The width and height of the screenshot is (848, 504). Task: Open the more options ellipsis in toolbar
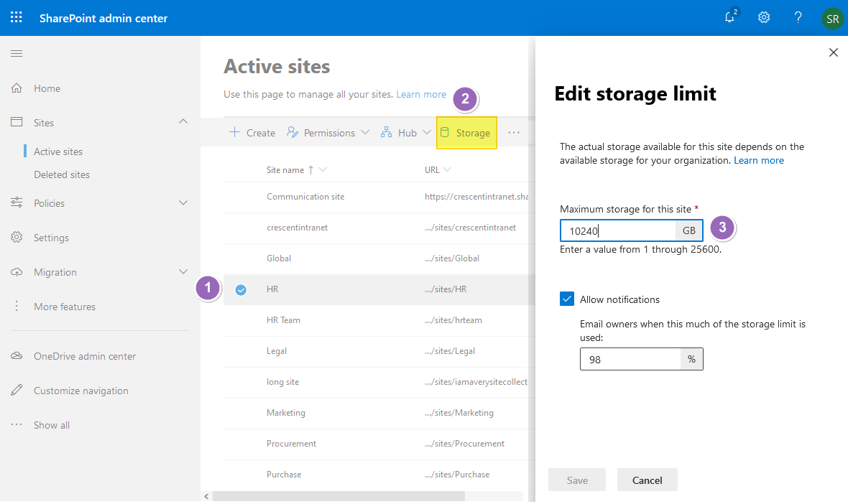coord(515,132)
